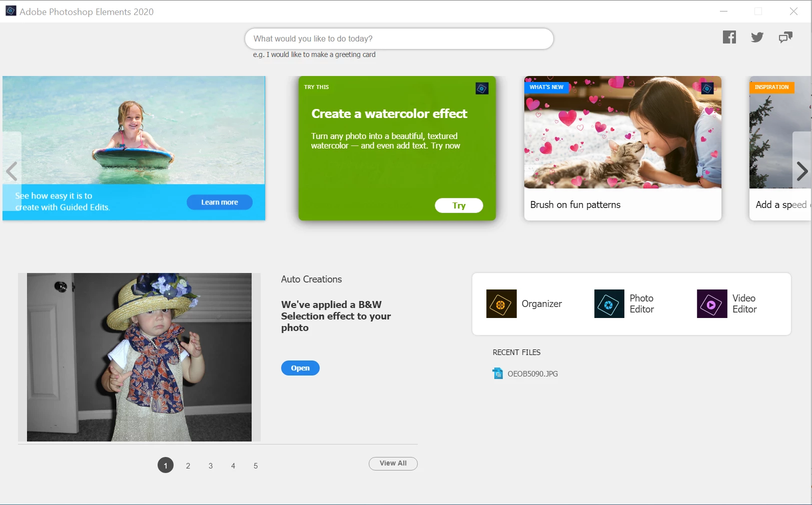View All auto creations

click(393, 463)
